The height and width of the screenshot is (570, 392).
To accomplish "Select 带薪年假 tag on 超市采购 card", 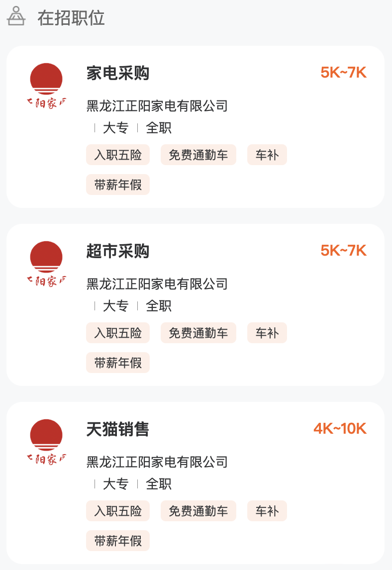I will click(118, 363).
